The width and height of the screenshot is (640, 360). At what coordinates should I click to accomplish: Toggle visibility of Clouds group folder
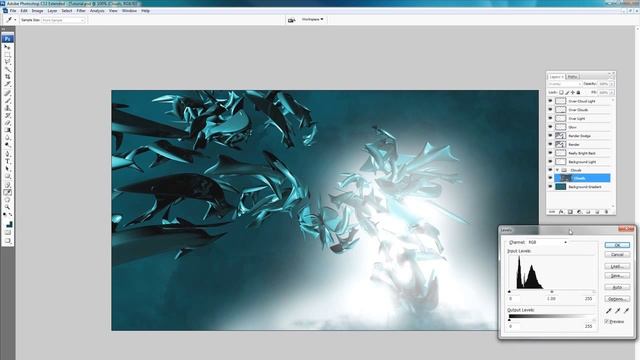550,170
